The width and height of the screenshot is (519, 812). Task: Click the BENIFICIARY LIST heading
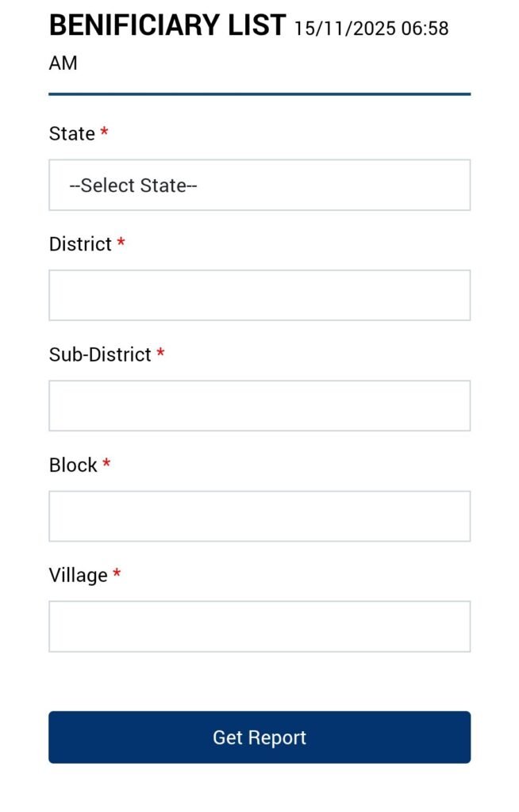click(x=167, y=26)
